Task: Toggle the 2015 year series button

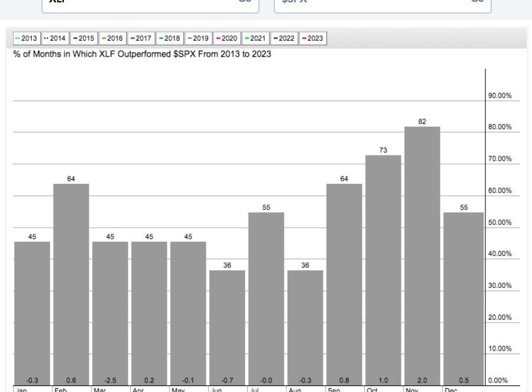Action: point(84,38)
